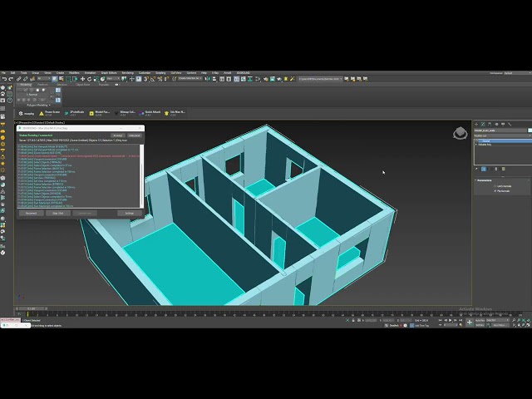The width and height of the screenshot is (532, 399).
Task: Open the Rendering menu
Action: (x=127, y=72)
